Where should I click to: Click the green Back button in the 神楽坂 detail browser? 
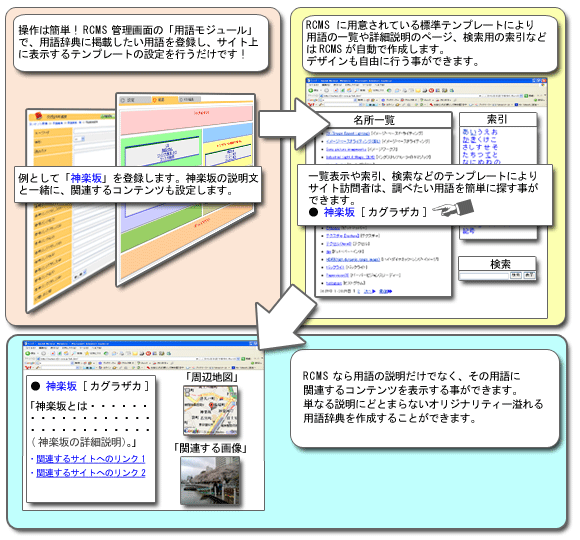coord(28,354)
